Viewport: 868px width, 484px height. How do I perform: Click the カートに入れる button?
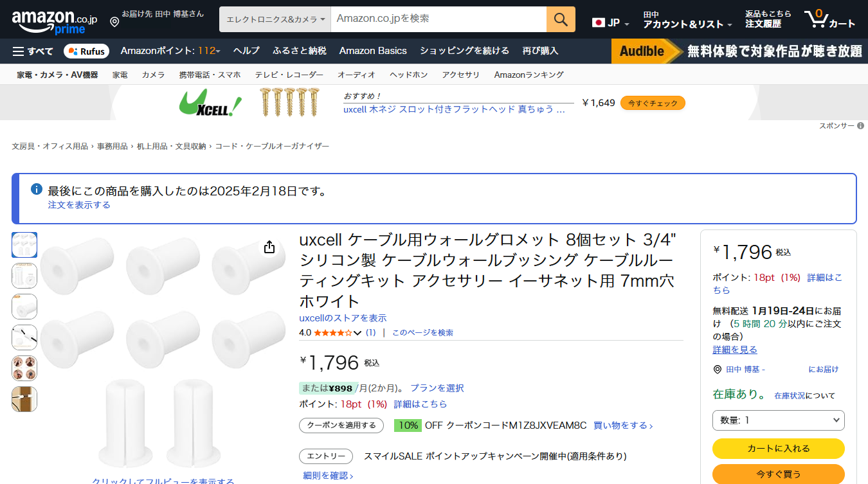pos(778,449)
